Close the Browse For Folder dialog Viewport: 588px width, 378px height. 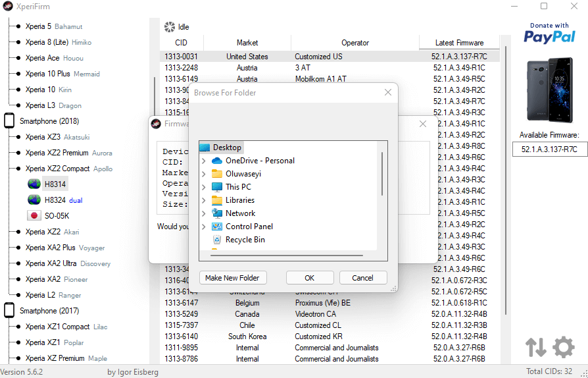(x=388, y=92)
